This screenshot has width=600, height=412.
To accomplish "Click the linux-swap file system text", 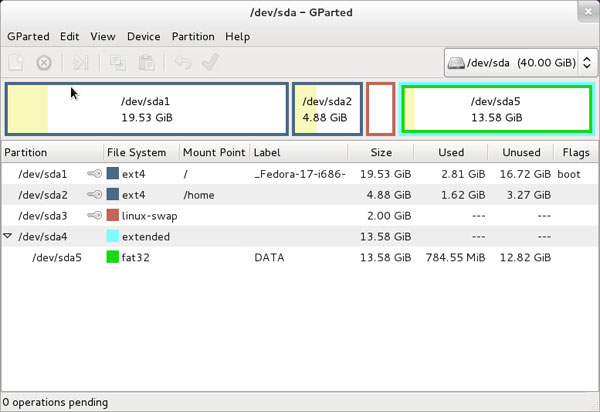I will tap(150, 216).
